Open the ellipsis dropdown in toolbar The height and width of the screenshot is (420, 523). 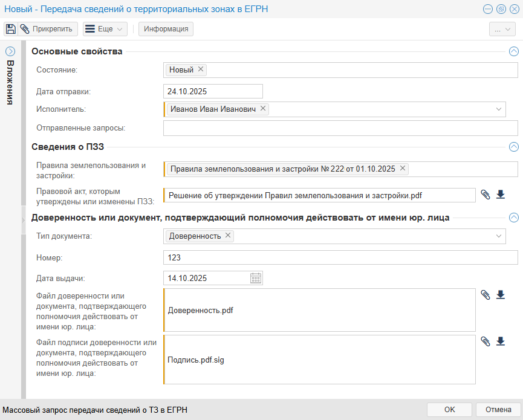pos(502,29)
